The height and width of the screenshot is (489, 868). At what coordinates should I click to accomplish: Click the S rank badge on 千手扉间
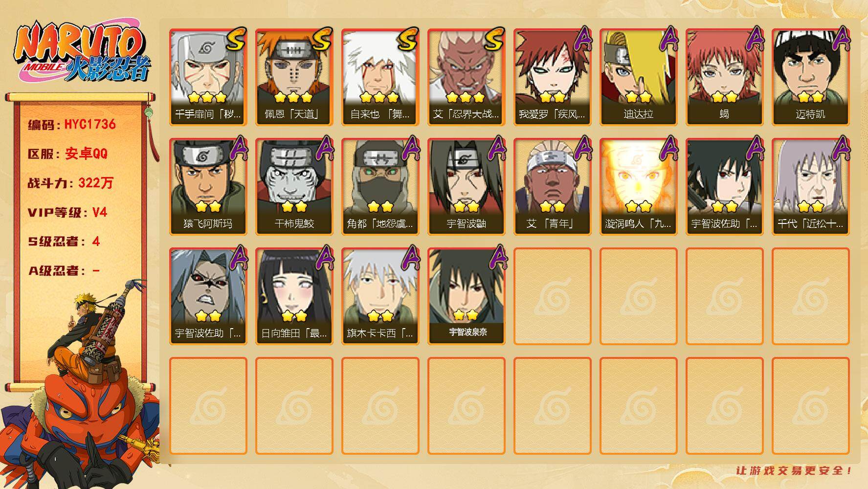click(237, 40)
